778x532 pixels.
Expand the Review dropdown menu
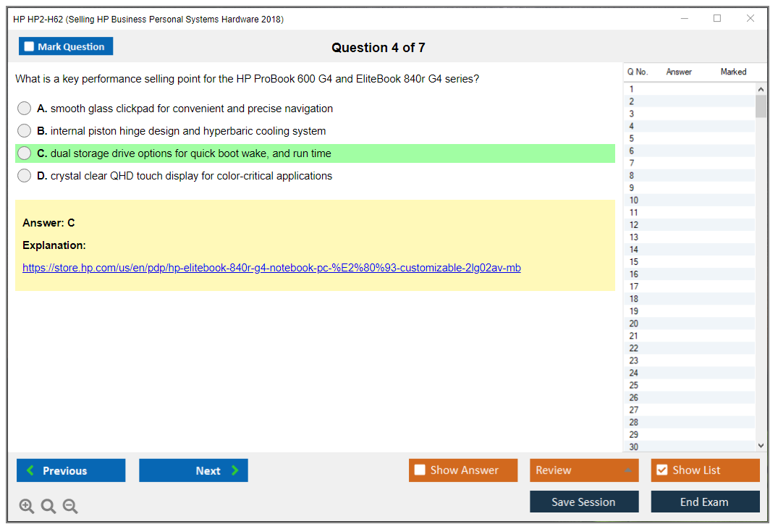[x=583, y=470]
